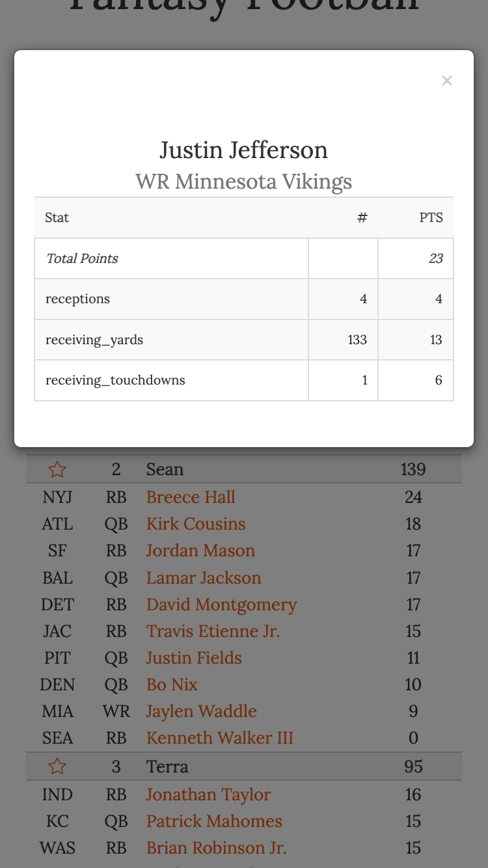View Jonathan Taylor's player details
The height and width of the screenshot is (868, 488).
(208, 794)
